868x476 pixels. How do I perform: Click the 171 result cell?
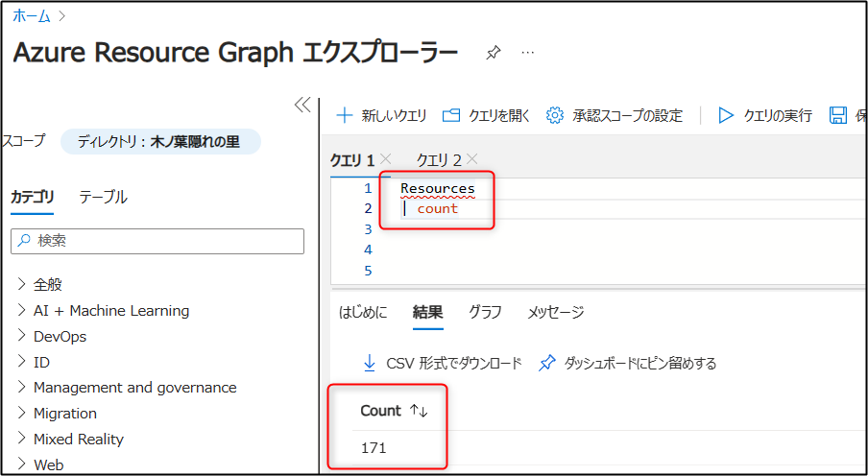[x=374, y=448]
